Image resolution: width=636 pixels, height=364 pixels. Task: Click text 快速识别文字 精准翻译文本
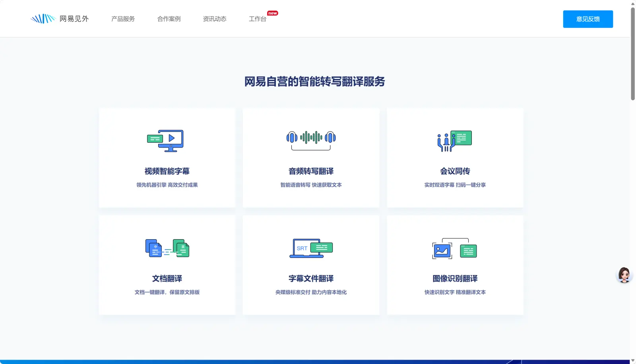(x=455, y=292)
